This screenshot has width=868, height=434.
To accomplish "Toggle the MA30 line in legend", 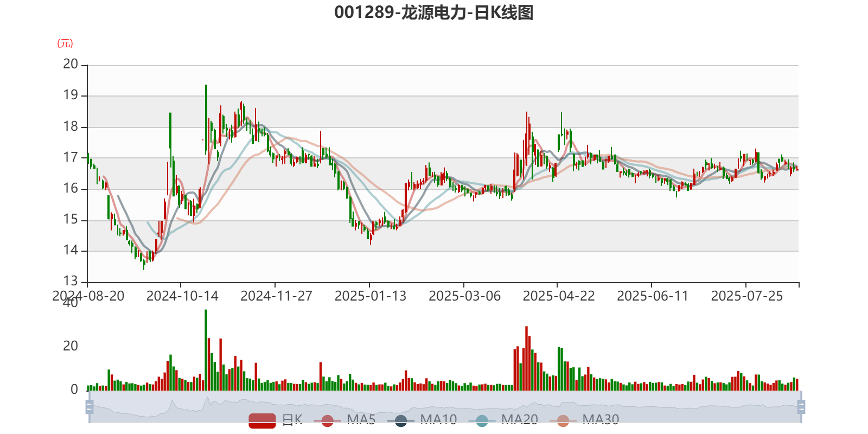I will [x=584, y=420].
